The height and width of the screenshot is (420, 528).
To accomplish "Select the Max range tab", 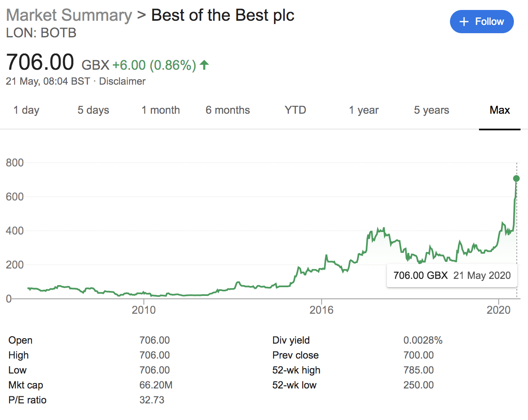I will click(x=500, y=110).
